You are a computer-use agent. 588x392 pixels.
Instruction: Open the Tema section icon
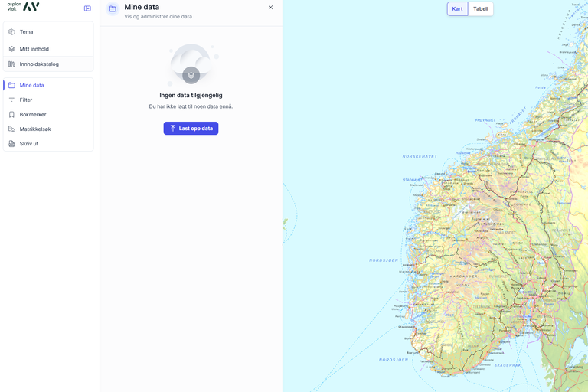(11, 32)
